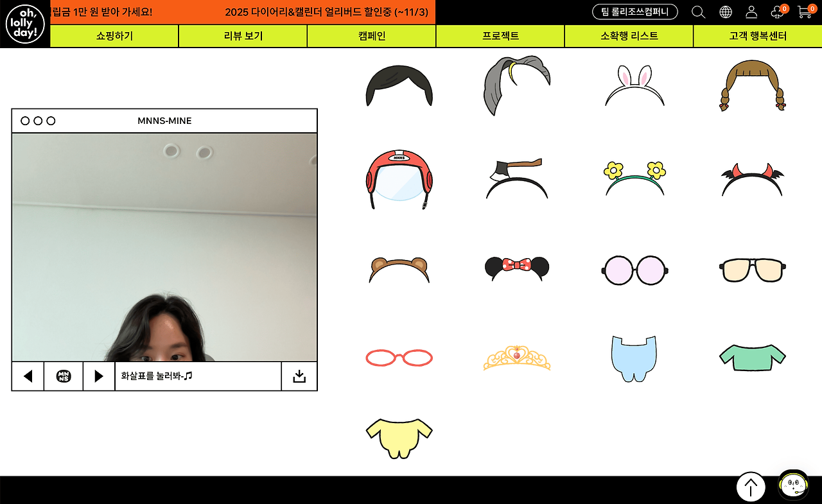Click the 팀 롤리조쓰컴퍼니 button
This screenshot has width=822, height=504.
coord(635,12)
